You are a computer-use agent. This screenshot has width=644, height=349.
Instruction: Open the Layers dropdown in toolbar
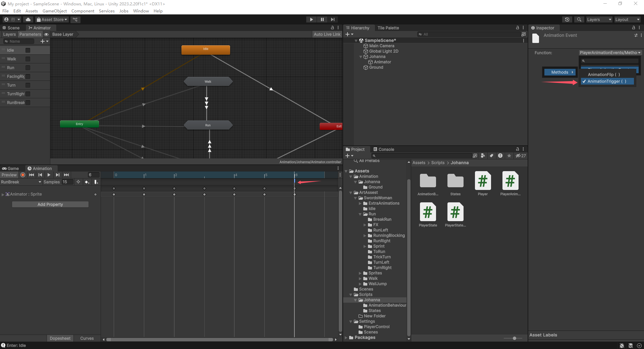click(x=599, y=19)
